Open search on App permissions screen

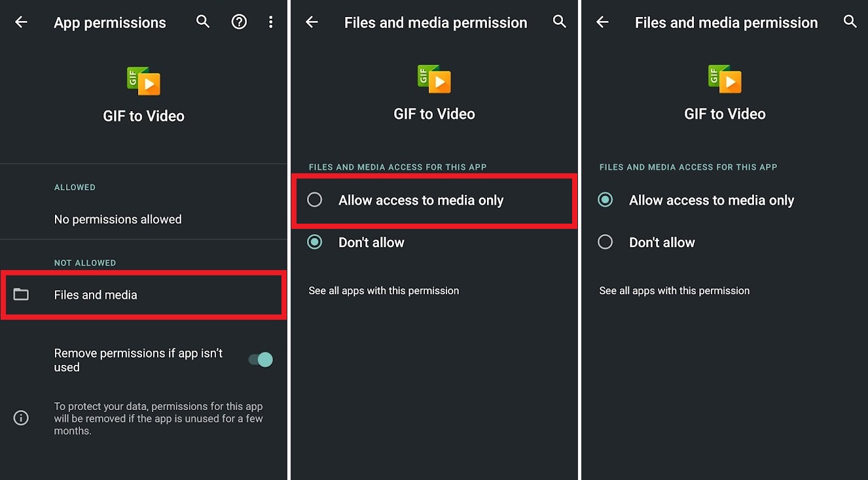pos(203,22)
